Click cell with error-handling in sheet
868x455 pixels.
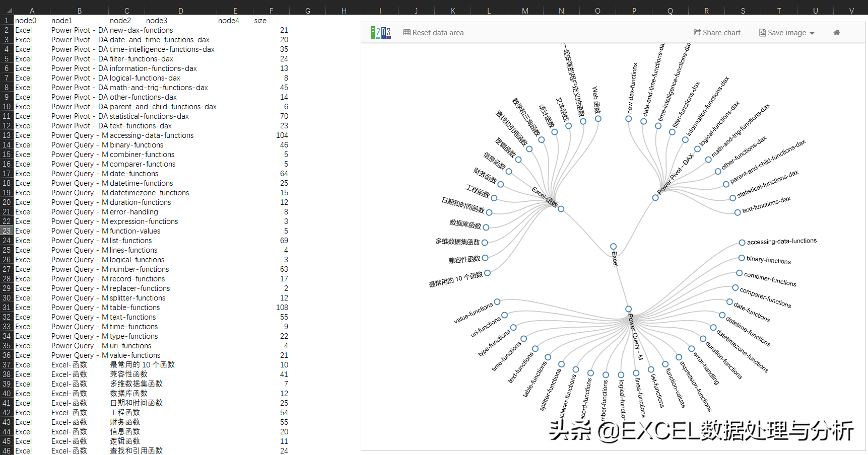pos(134,212)
